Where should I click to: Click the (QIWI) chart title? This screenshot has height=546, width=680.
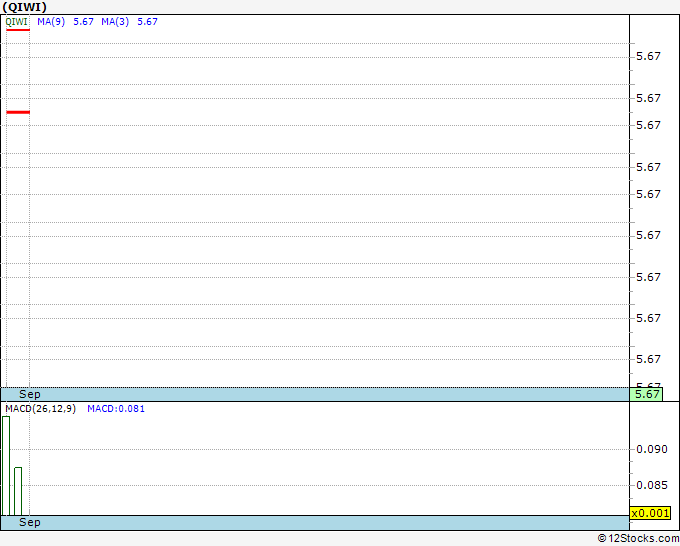(x=24, y=7)
